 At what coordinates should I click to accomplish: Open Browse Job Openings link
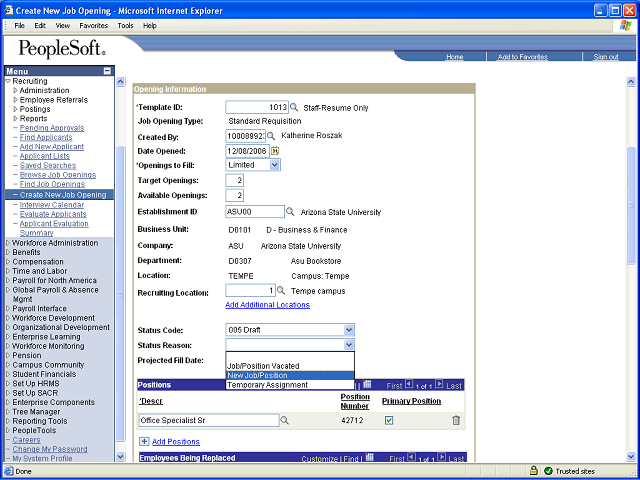point(58,175)
